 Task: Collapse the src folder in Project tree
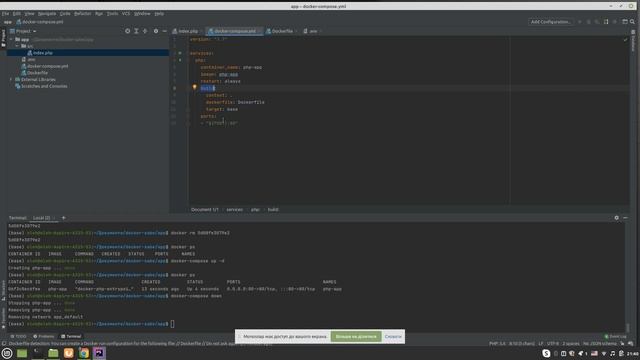coord(17,46)
